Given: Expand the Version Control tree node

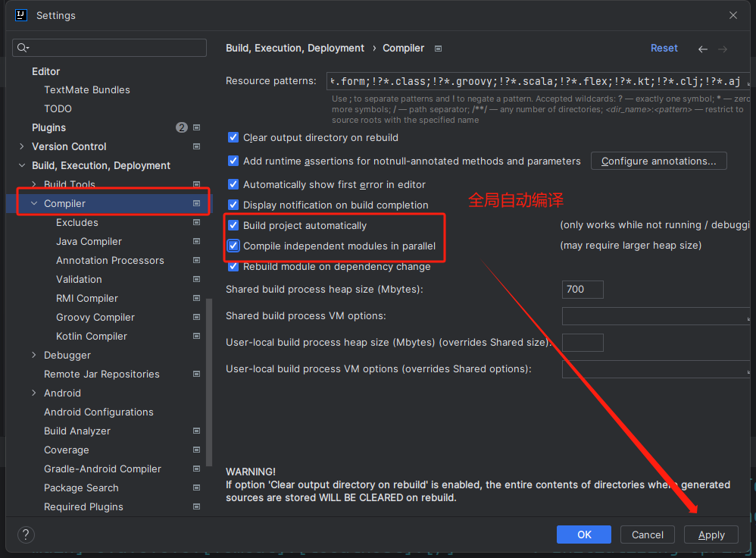Looking at the screenshot, I should click(22, 146).
